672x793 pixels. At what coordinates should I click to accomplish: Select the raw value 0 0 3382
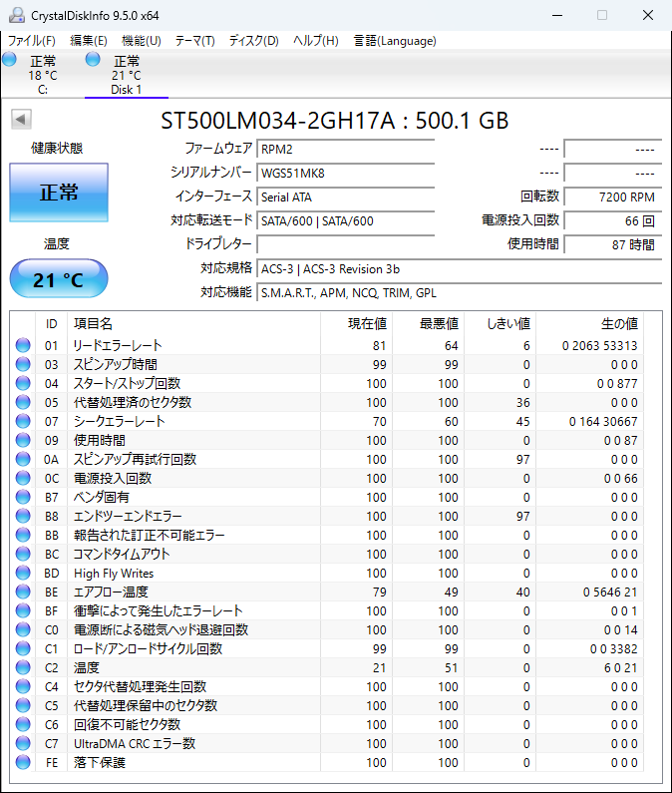(614, 649)
